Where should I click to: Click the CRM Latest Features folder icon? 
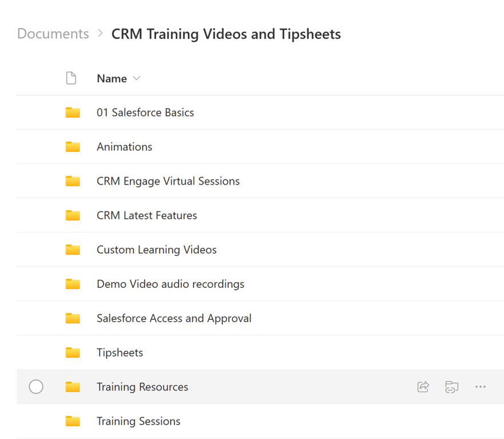[x=73, y=215]
